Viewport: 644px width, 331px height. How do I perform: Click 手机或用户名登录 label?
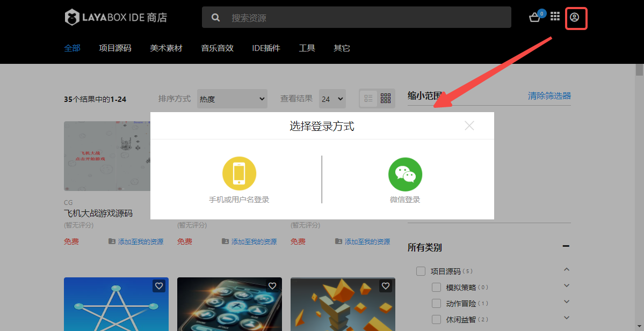tap(239, 200)
